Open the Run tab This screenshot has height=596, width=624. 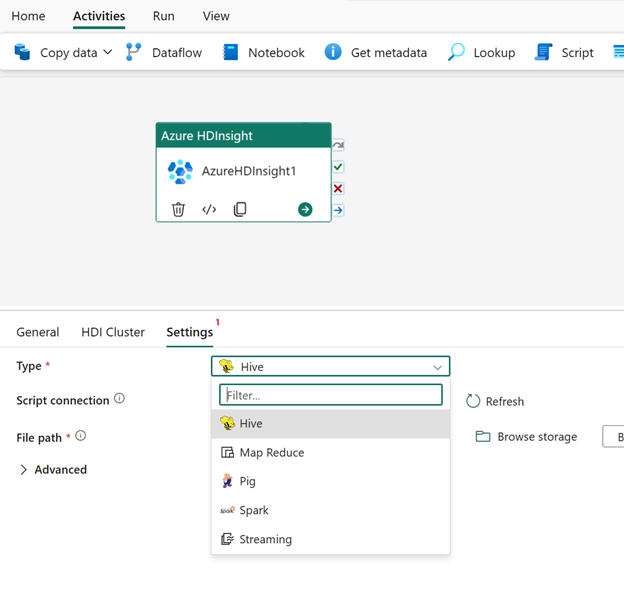tap(164, 16)
